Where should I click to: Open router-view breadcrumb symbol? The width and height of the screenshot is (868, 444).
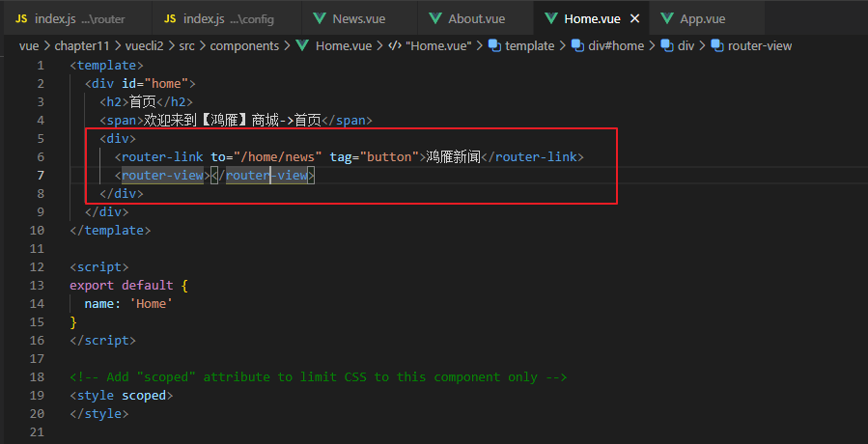pyautogui.click(x=760, y=46)
